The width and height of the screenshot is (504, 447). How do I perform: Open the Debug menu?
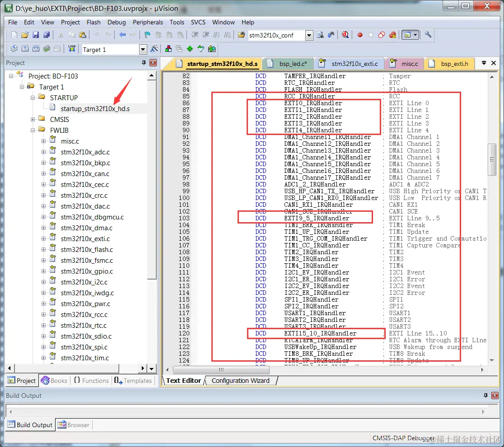coord(117,22)
